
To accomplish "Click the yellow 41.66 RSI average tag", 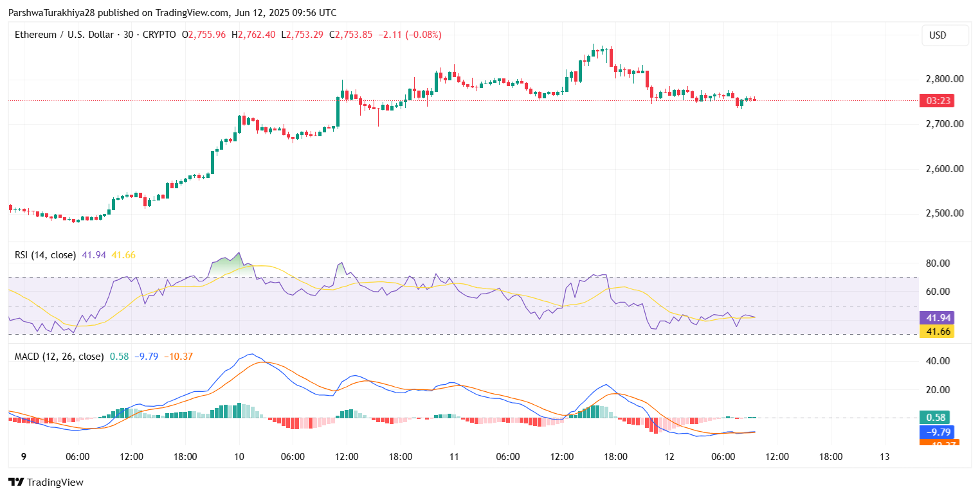I will coord(936,331).
